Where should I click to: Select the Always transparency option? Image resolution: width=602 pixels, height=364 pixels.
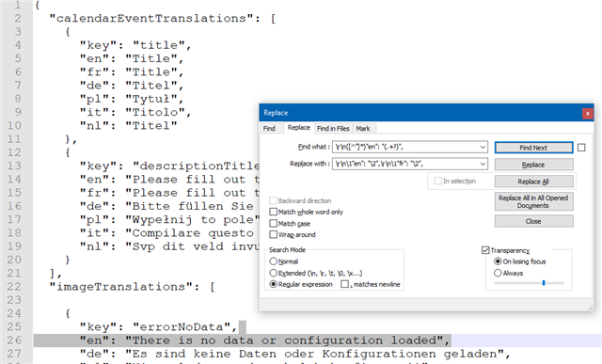click(498, 273)
